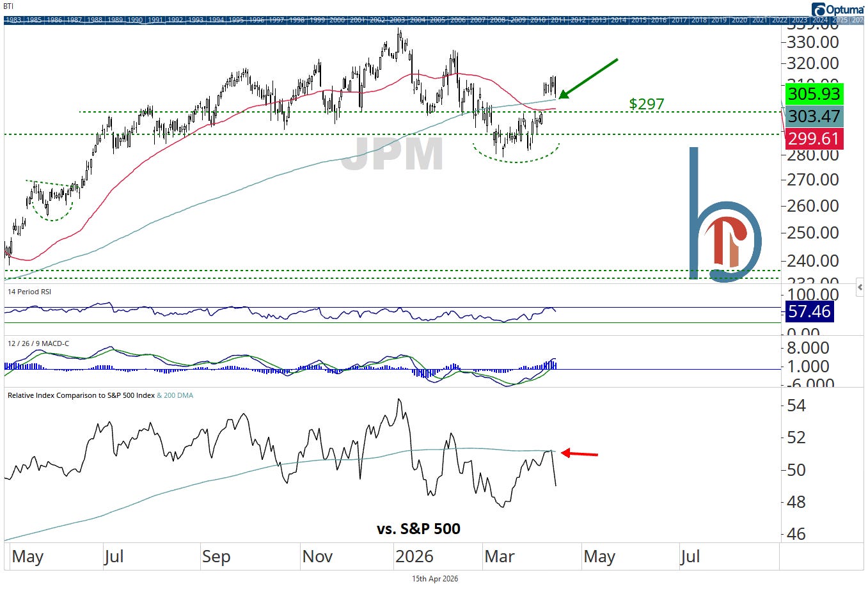Click the 'vs. S&P 500' annotation text

[x=419, y=529]
